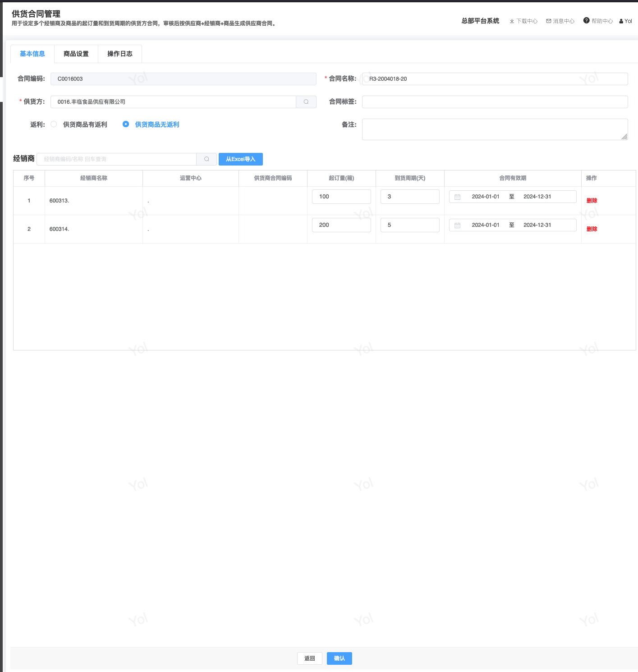Click the 起订量(箱) column header
The image size is (638, 672).
click(341, 178)
